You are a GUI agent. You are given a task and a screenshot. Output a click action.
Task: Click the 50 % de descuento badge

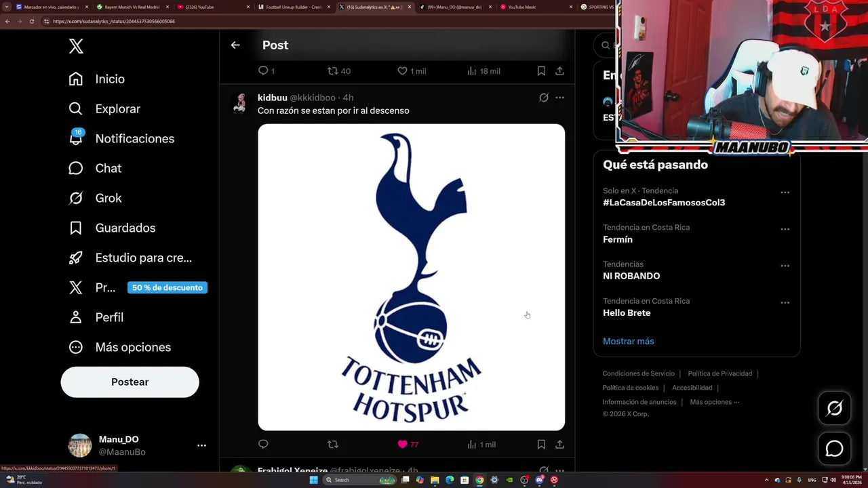point(167,287)
